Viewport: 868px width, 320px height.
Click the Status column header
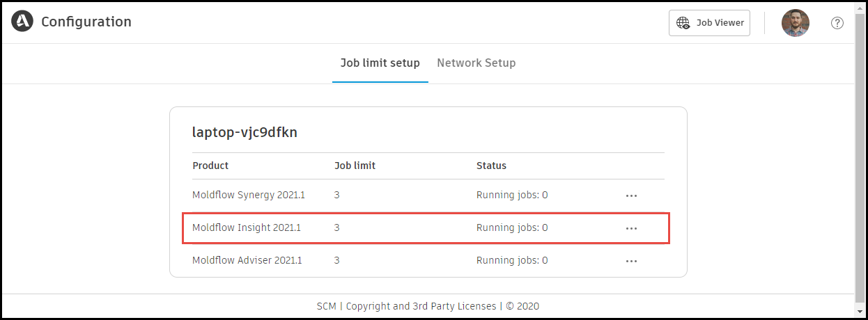point(491,166)
